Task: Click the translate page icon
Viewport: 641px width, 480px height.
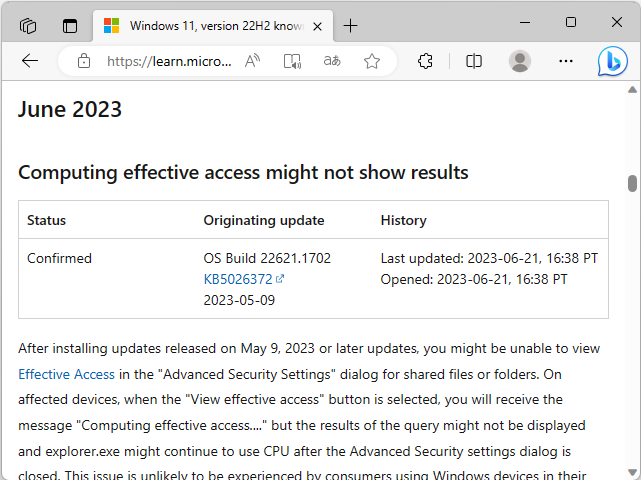Action: click(x=332, y=61)
